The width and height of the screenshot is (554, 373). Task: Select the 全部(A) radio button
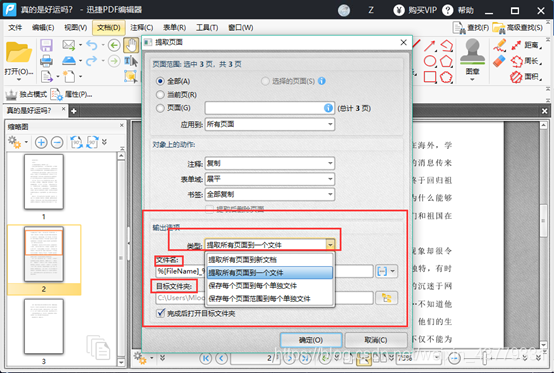pos(160,81)
